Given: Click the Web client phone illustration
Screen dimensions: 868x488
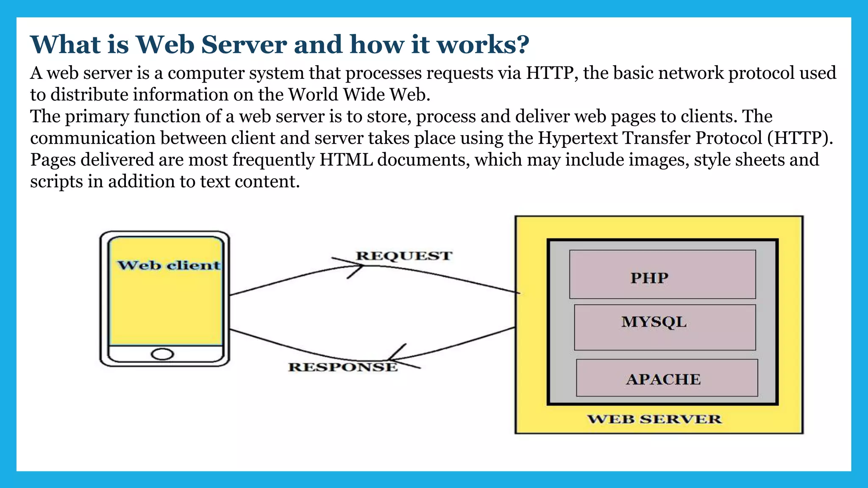Looking at the screenshot, I should (164, 299).
